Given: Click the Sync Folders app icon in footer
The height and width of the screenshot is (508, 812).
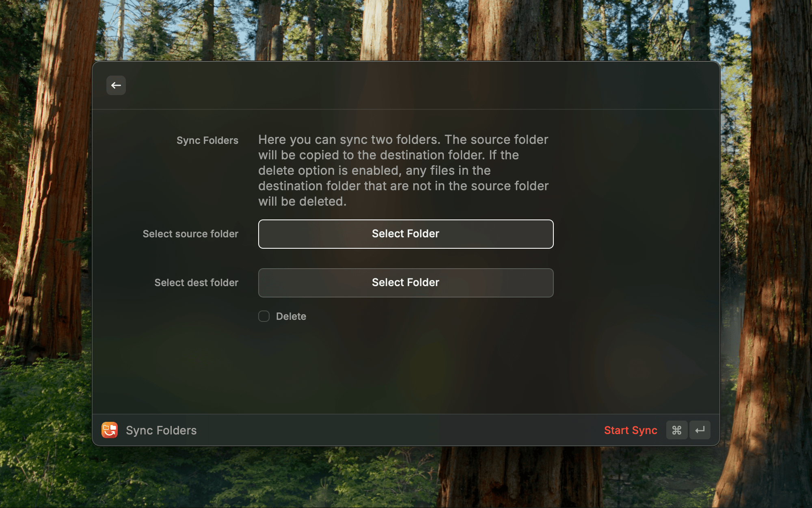Looking at the screenshot, I should [x=110, y=430].
